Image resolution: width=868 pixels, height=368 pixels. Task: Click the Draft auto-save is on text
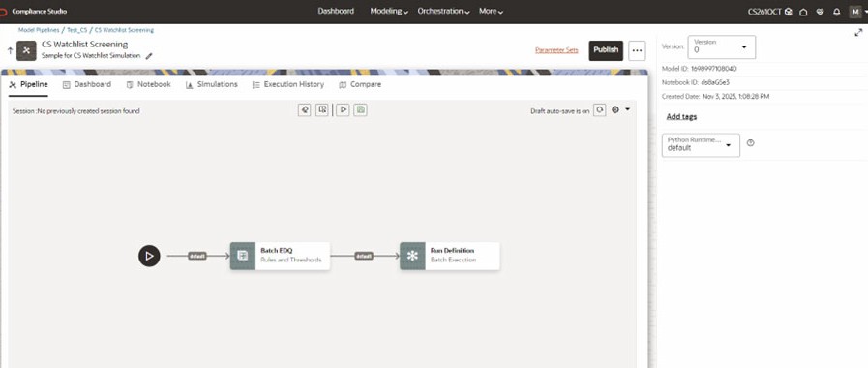click(559, 111)
